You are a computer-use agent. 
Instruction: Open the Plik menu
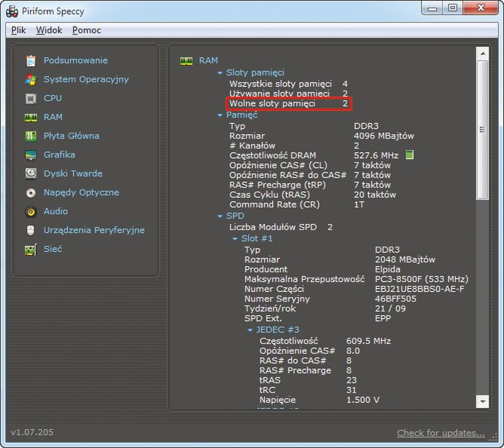point(18,30)
